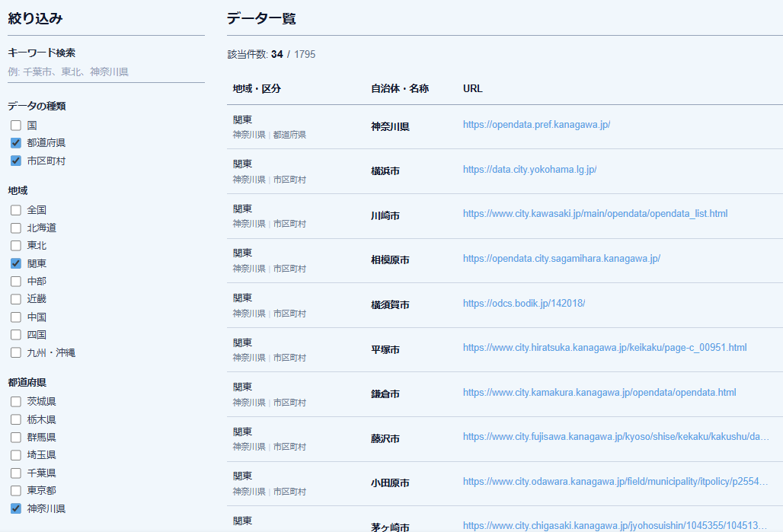Check the 国 data type checkbox
783x532 pixels.
[16, 126]
